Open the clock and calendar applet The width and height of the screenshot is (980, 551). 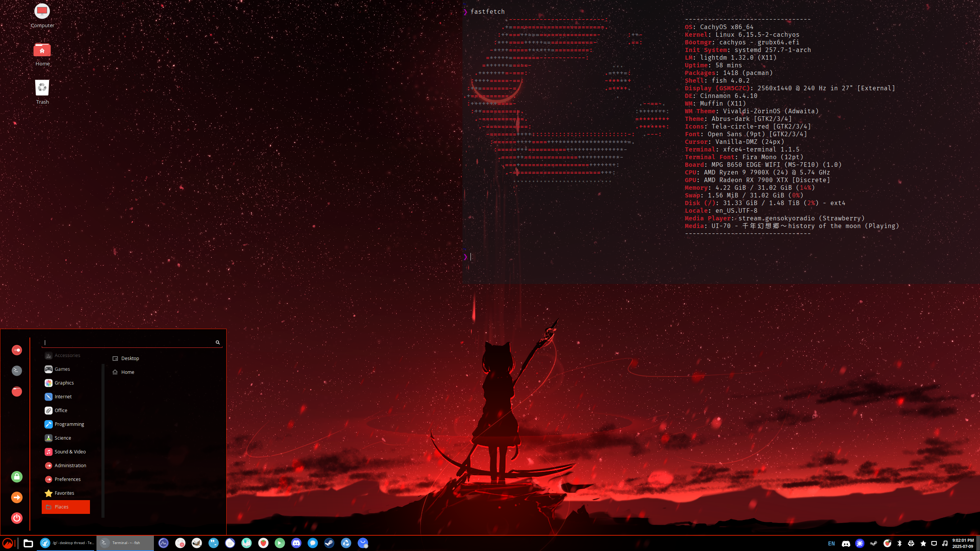pyautogui.click(x=963, y=543)
